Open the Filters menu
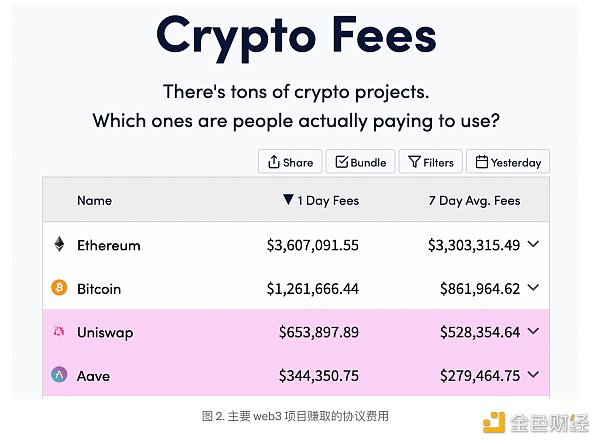The image size is (600, 444). click(x=430, y=162)
